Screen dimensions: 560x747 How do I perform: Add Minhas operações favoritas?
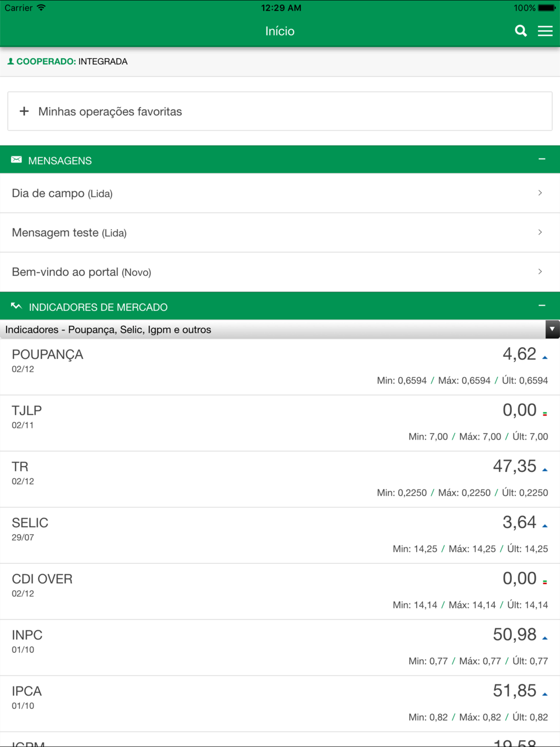280,111
